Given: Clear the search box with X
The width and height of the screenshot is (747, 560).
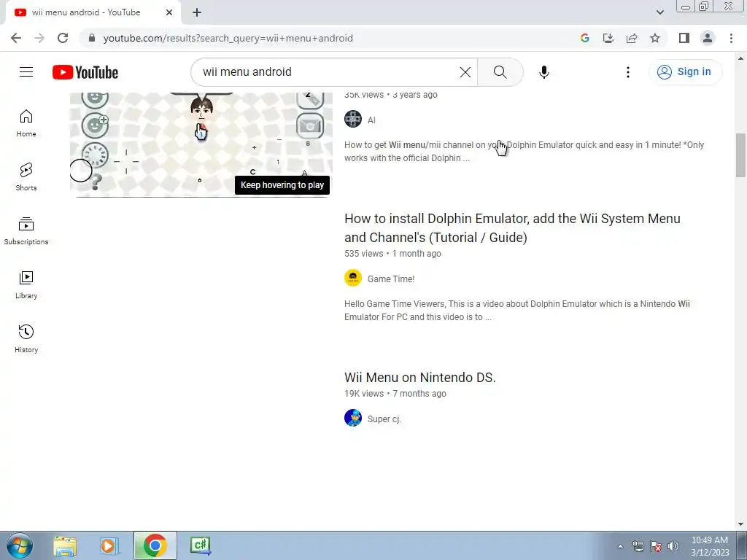Looking at the screenshot, I should click(465, 72).
